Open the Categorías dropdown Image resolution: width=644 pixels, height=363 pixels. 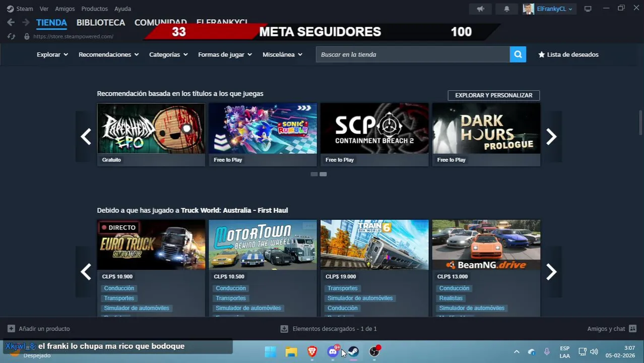pyautogui.click(x=168, y=54)
